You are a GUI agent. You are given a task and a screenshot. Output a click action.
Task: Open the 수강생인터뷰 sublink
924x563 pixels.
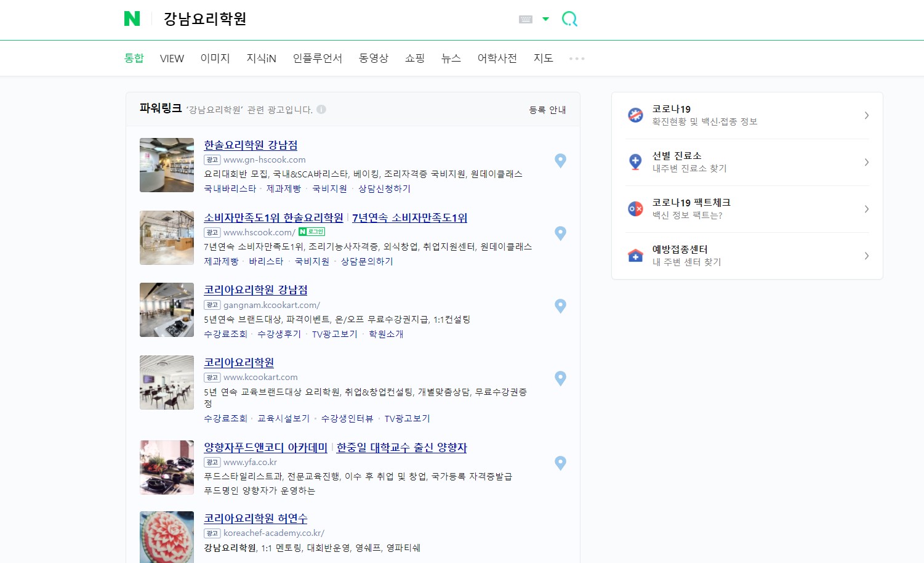(347, 418)
